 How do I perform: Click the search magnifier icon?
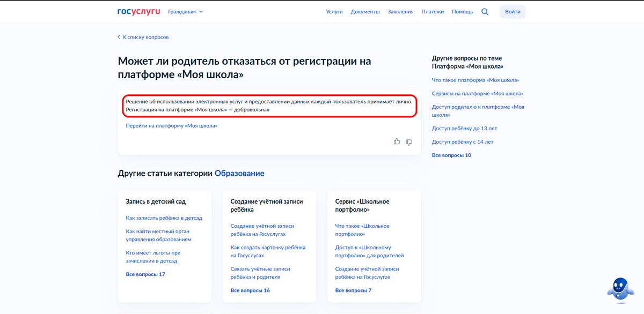click(485, 12)
